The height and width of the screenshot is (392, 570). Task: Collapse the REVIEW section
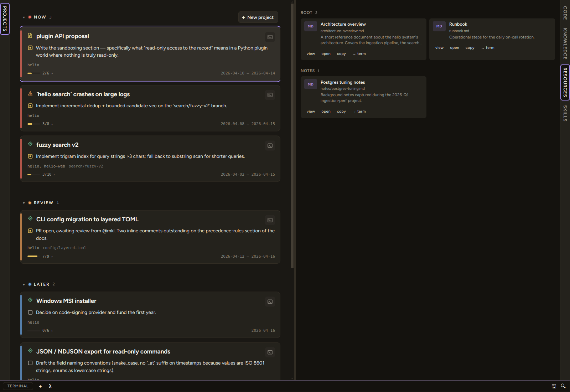(24, 203)
